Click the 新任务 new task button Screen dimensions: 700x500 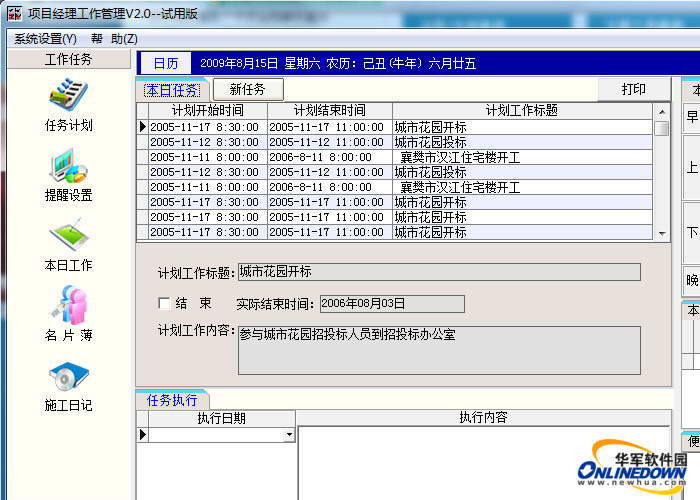[248, 89]
